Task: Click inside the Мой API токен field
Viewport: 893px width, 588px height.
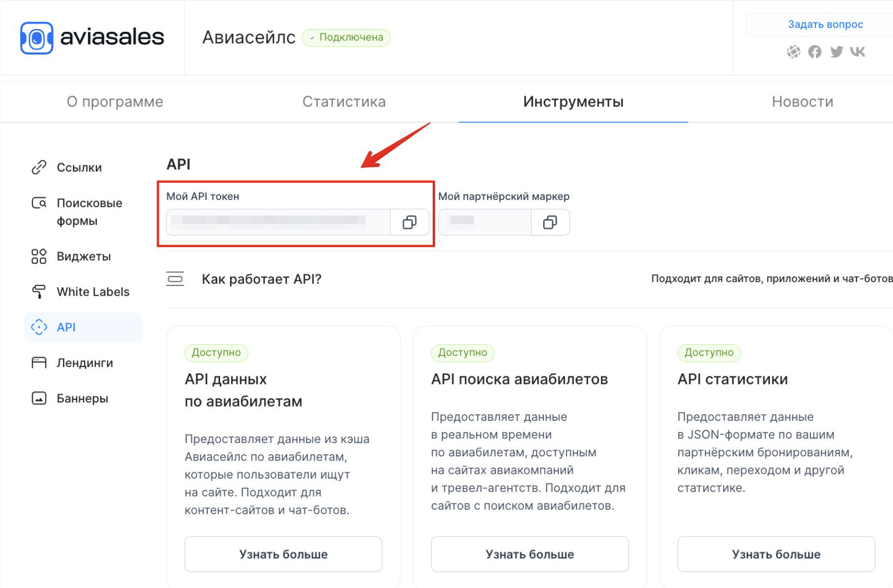Action: coord(275,222)
